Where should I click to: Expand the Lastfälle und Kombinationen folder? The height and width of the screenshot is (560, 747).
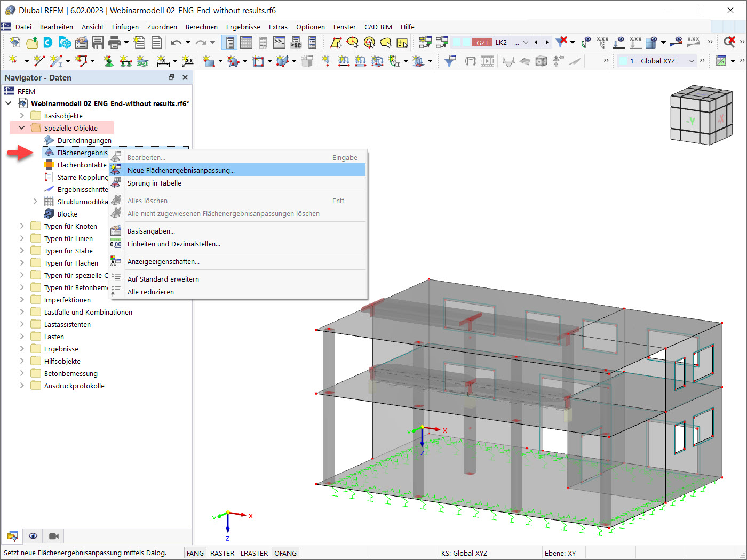point(22,312)
